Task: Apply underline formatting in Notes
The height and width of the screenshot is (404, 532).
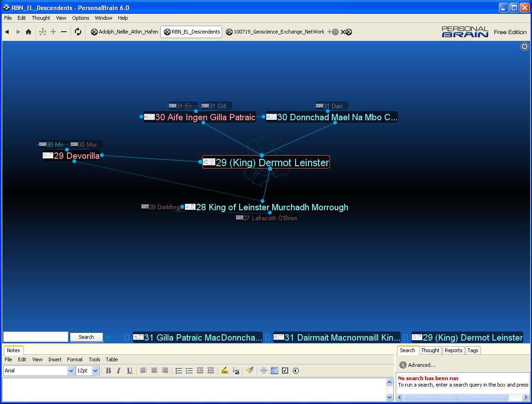Action: click(129, 370)
